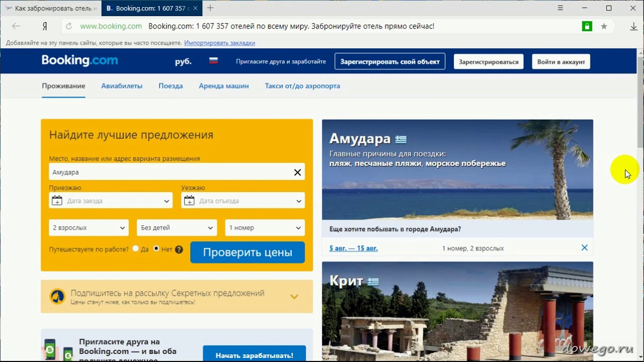Click the 1 номер, 2 взрослых text
This screenshot has height=362, width=644.
(473, 248)
